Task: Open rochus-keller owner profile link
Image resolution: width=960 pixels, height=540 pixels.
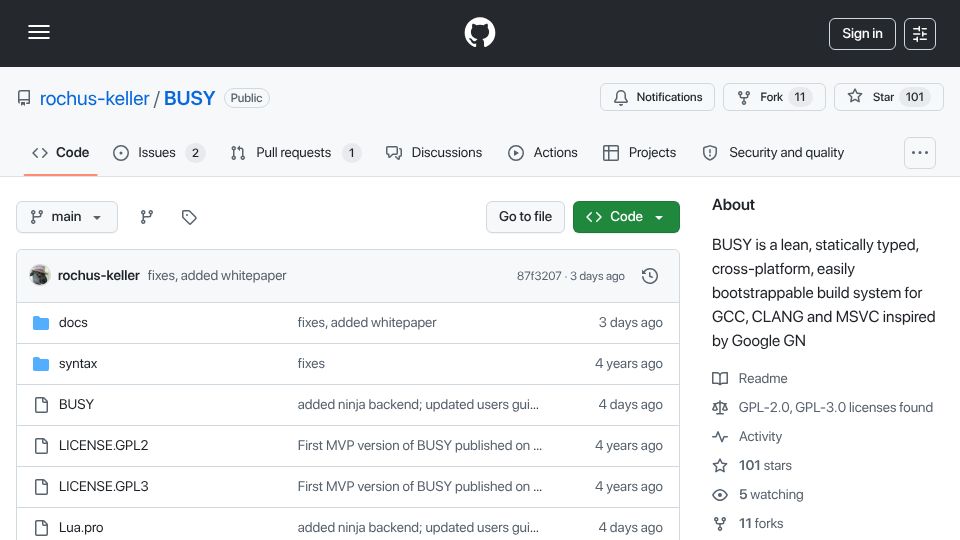Action: 94,98
